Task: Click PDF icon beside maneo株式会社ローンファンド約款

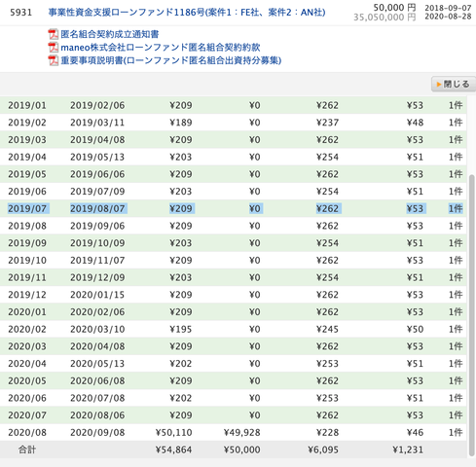Action: point(54,48)
